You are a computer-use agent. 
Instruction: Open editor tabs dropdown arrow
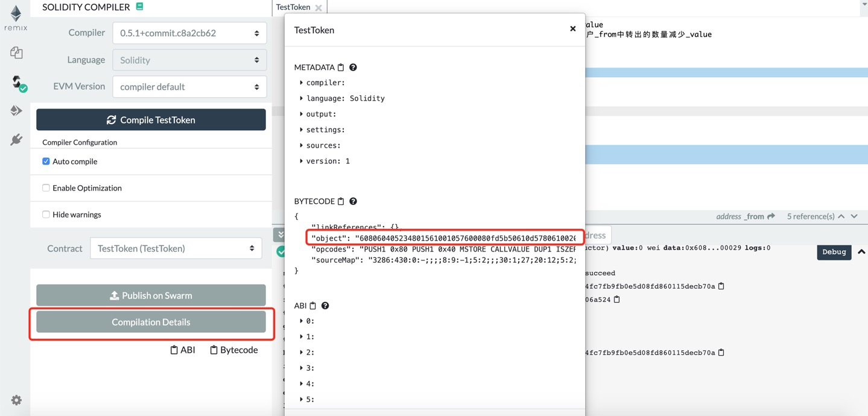click(x=864, y=5)
